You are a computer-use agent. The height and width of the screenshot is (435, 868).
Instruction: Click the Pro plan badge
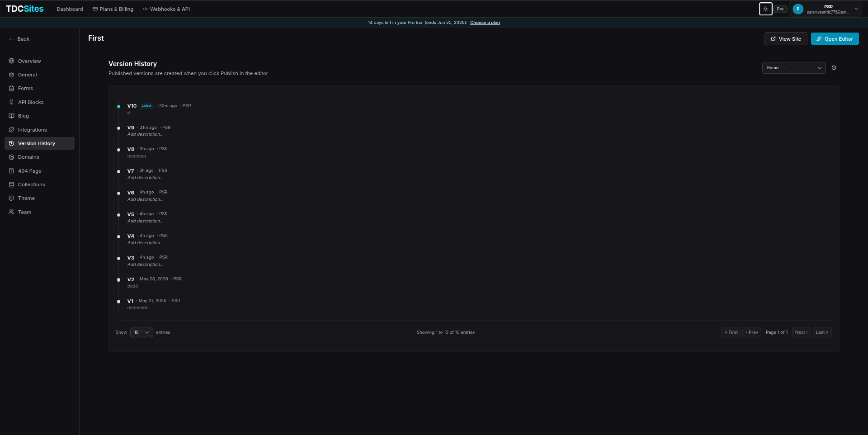780,9
